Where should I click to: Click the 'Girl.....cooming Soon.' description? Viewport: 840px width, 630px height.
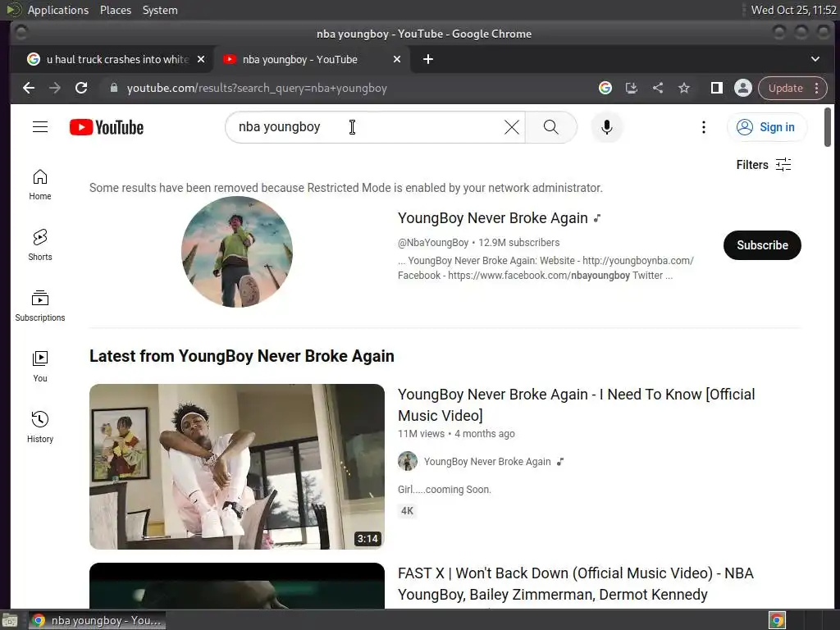444,490
